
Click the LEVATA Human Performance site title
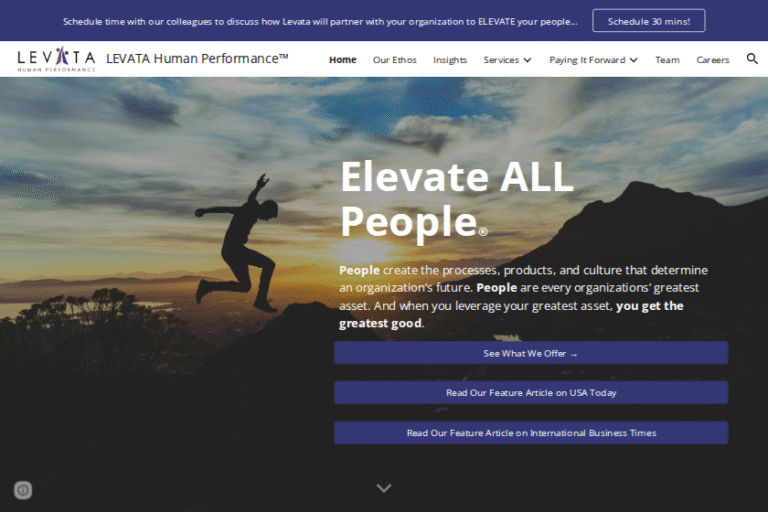tap(197, 58)
